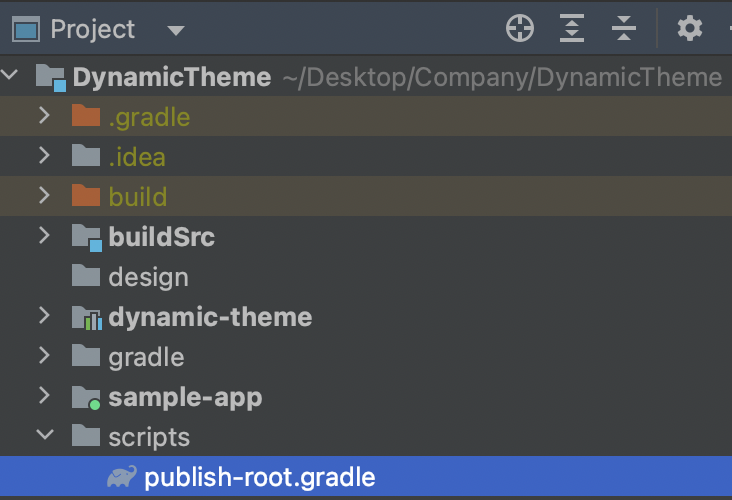732x500 pixels.
Task: Expand the gradle folder
Action: coord(44,356)
